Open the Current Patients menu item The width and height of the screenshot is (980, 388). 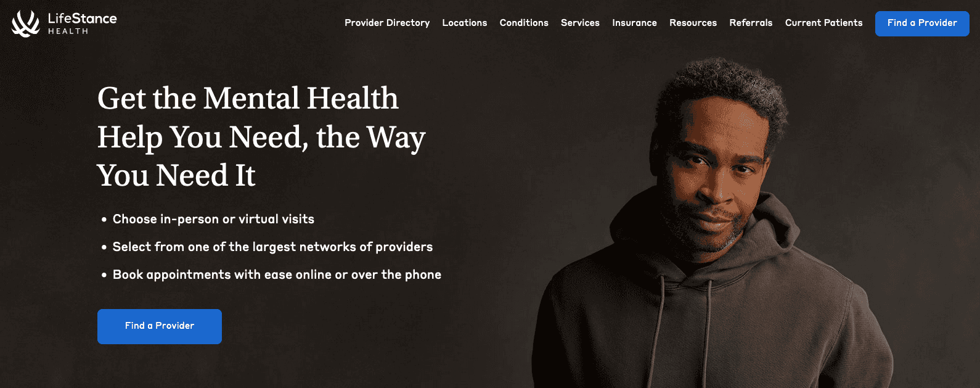823,23
